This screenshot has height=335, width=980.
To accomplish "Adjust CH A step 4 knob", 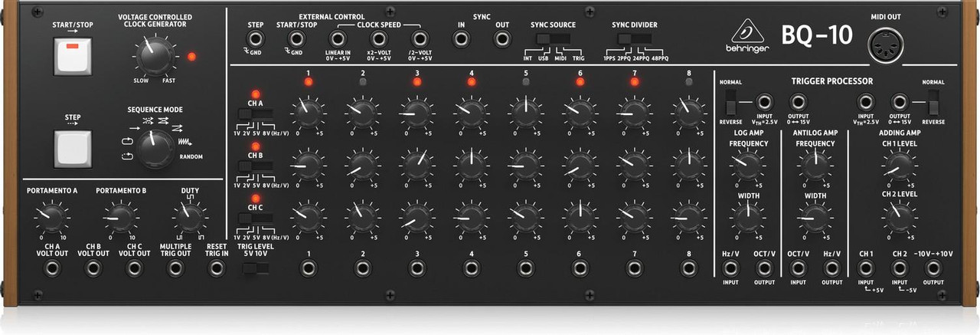I will (x=471, y=113).
